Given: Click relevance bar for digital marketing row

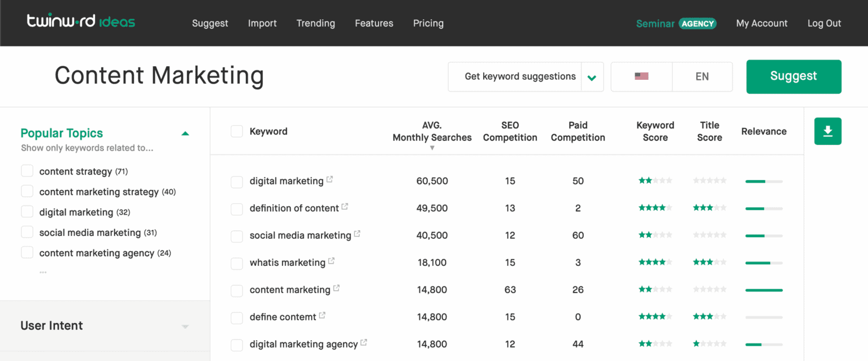Looking at the screenshot, I should [764, 181].
